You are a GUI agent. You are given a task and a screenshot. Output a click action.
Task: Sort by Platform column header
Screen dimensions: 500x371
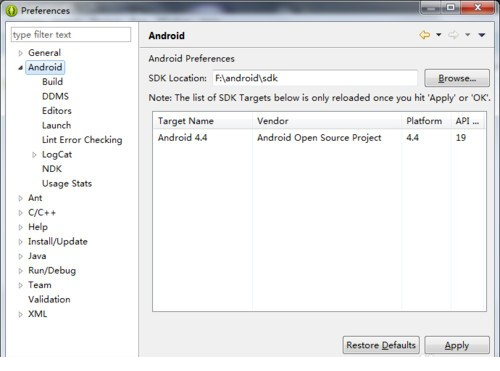(x=426, y=121)
